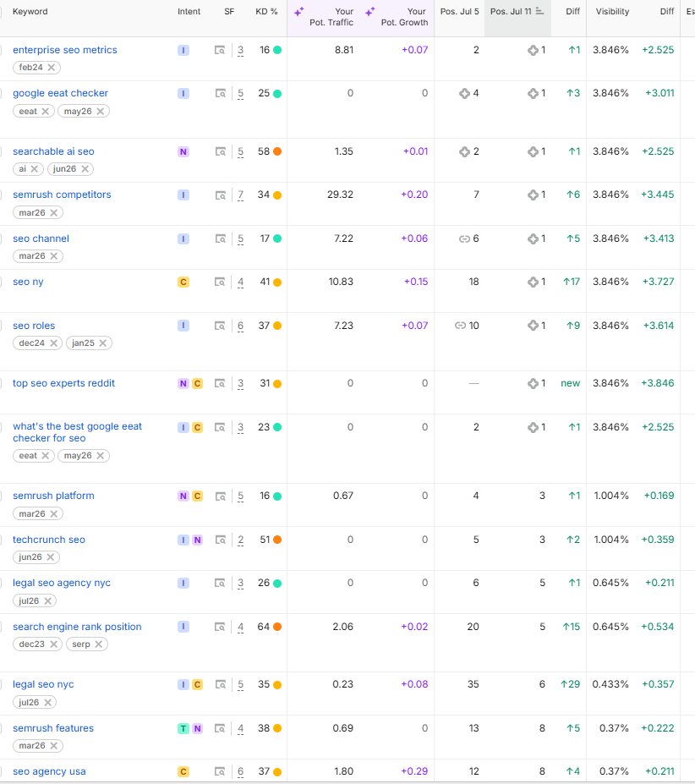The image size is (695, 784).
Task: Open SERP view icon for searchable ai seo
Action: tap(220, 151)
